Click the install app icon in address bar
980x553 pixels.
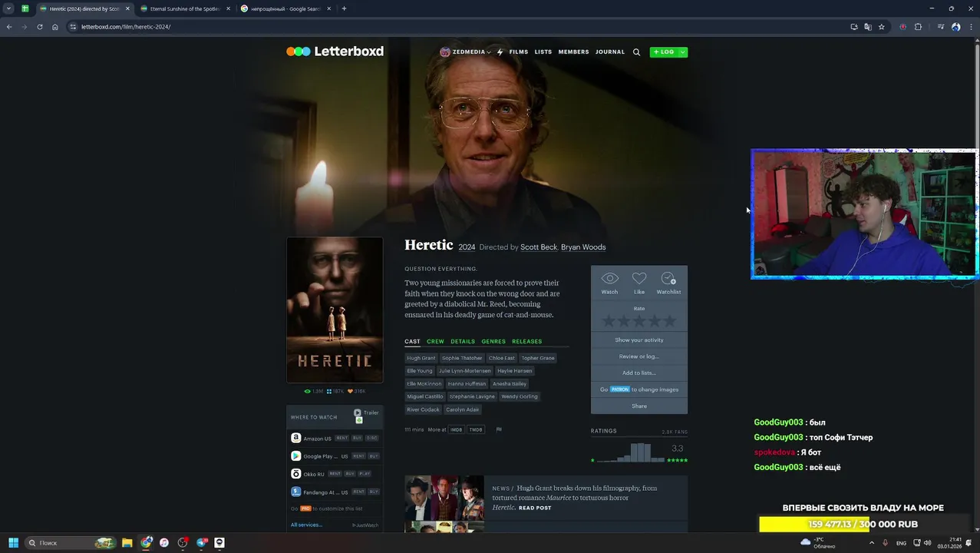854,27
